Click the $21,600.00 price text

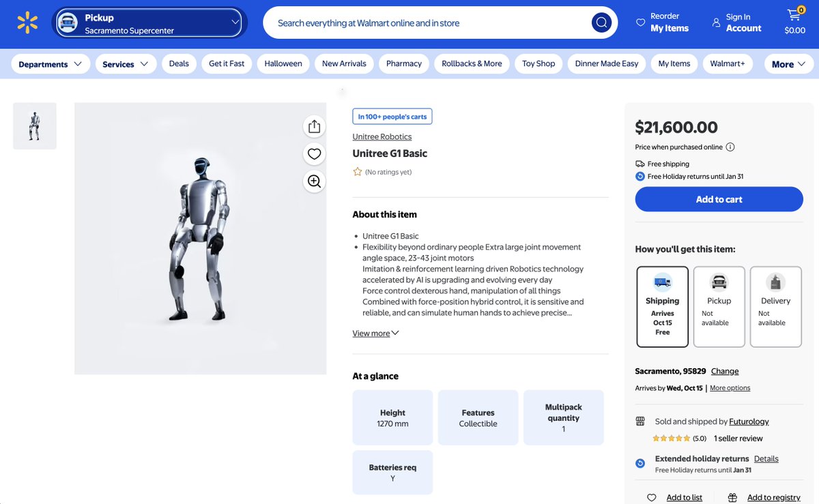pyautogui.click(x=676, y=128)
